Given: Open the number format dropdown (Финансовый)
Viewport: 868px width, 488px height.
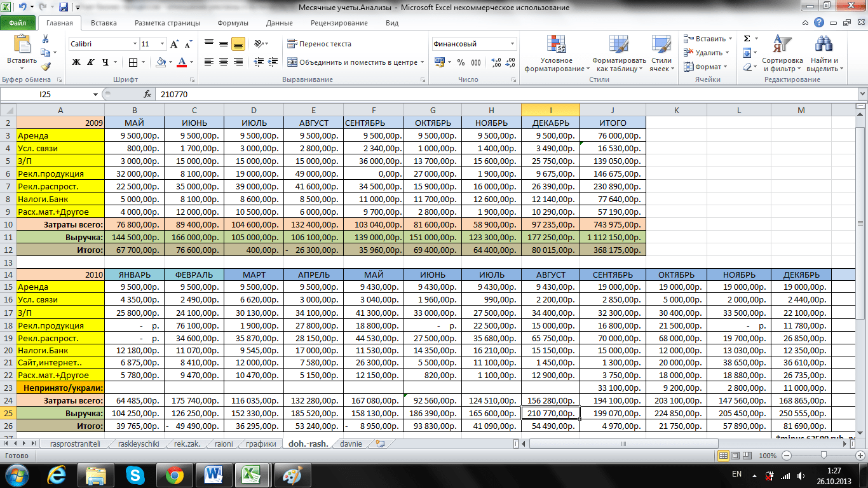Looking at the screenshot, I should (x=512, y=44).
